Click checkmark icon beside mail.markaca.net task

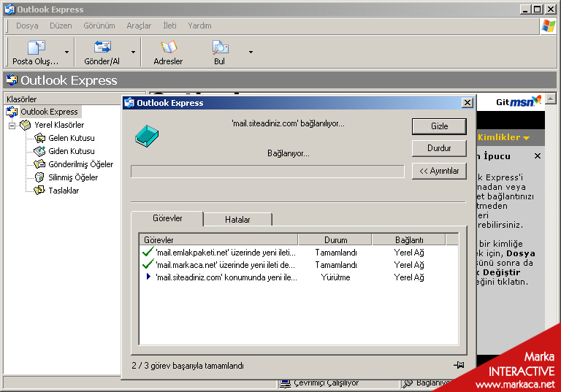148,264
